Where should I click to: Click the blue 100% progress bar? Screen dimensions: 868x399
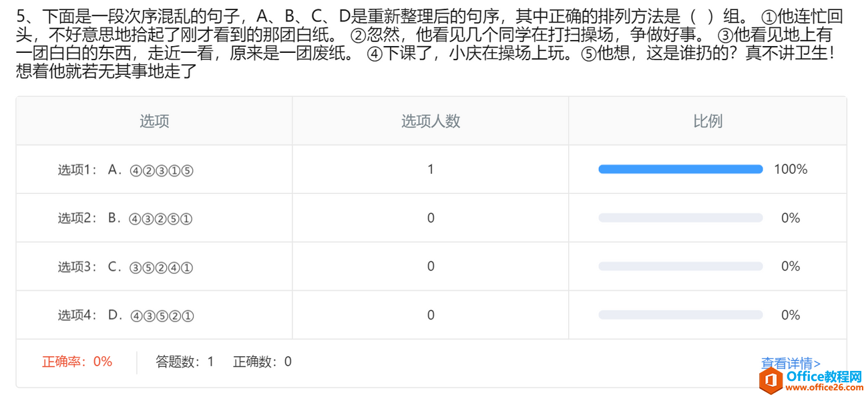(680, 170)
